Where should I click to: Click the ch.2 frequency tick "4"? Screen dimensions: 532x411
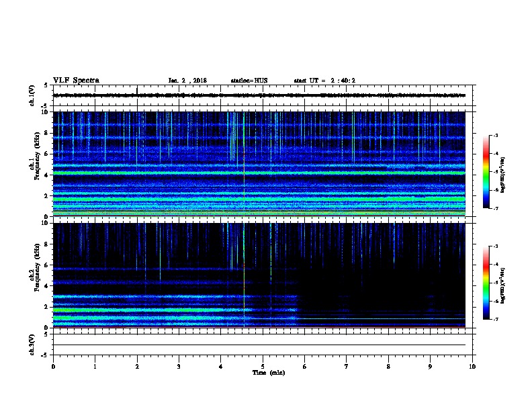pyautogui.click(x=47, y=286)
